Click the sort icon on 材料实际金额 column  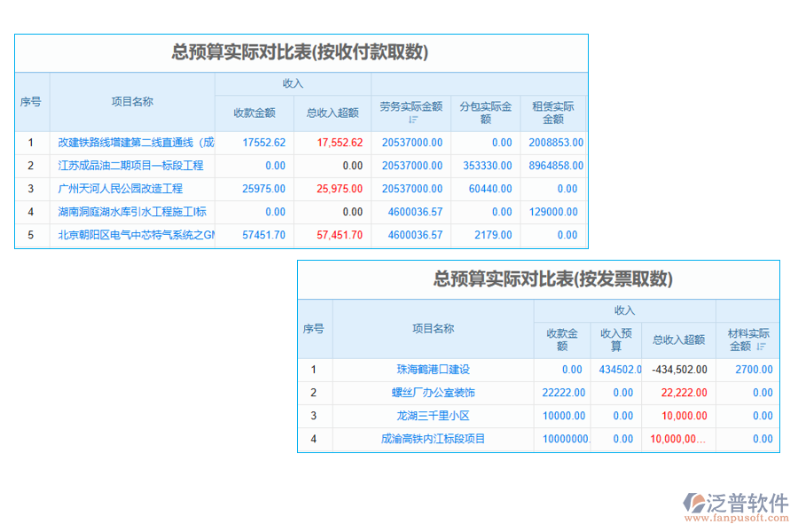pos(761,344)
